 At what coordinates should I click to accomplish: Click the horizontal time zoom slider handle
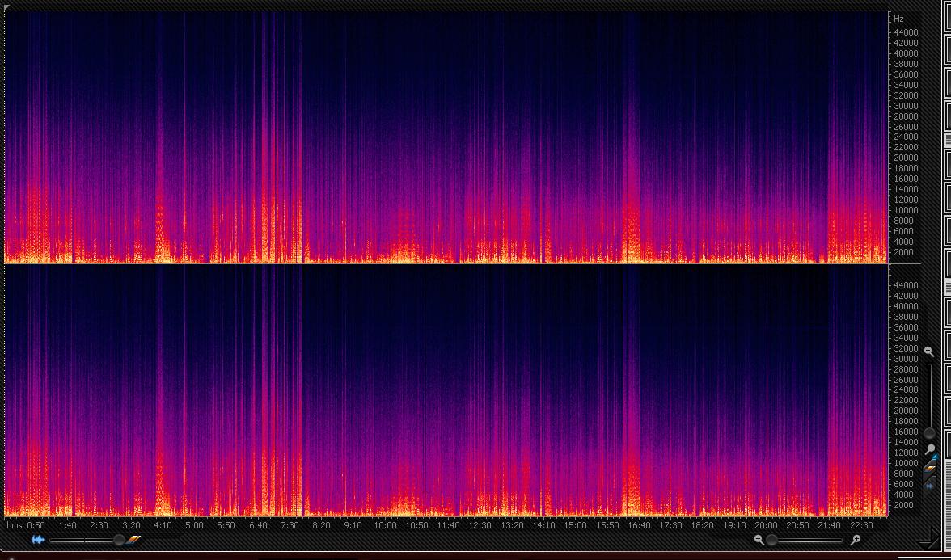click(772, 540)
